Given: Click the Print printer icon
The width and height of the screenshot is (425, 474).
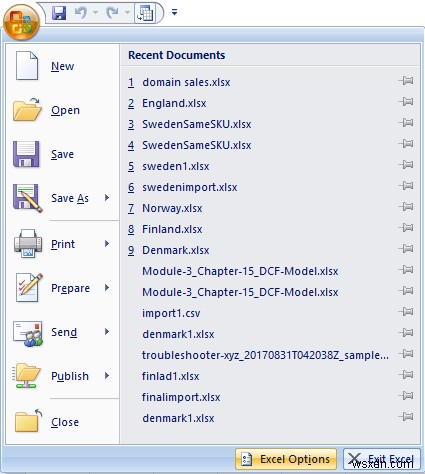Looking at the screenshot, I should [x=28, y=244].
